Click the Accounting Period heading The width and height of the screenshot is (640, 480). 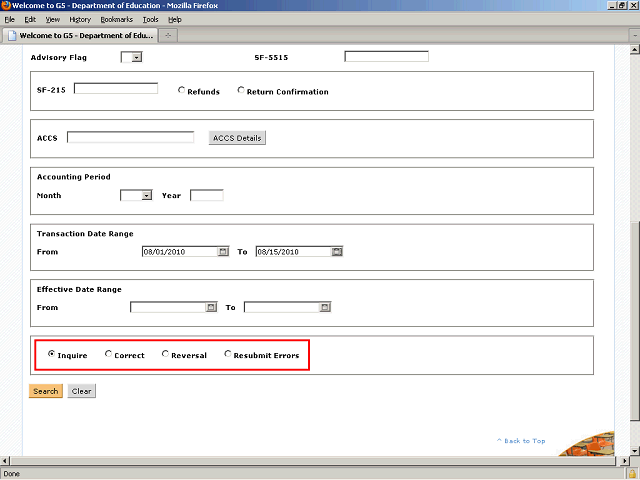click(x=74, y=177)
